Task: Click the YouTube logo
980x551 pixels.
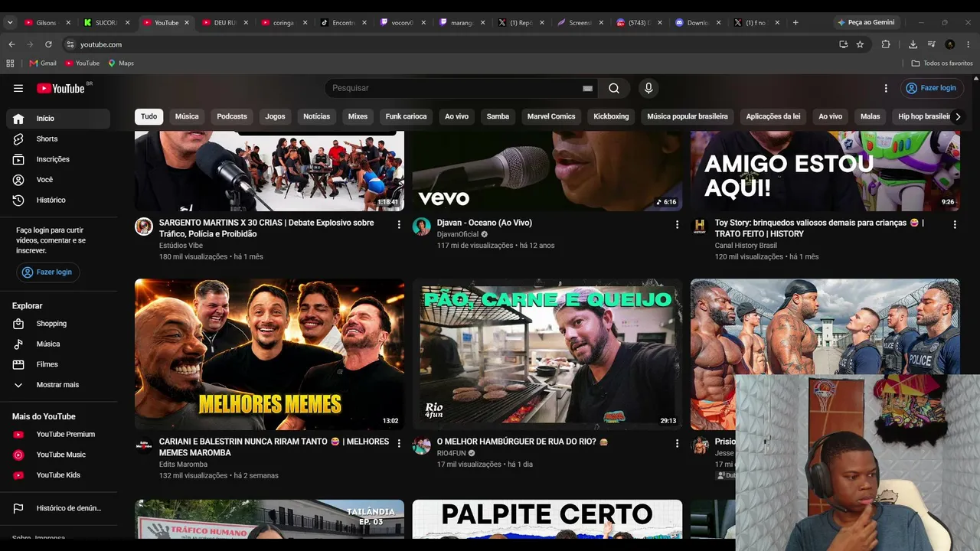Action: click(x=60, y=88)
